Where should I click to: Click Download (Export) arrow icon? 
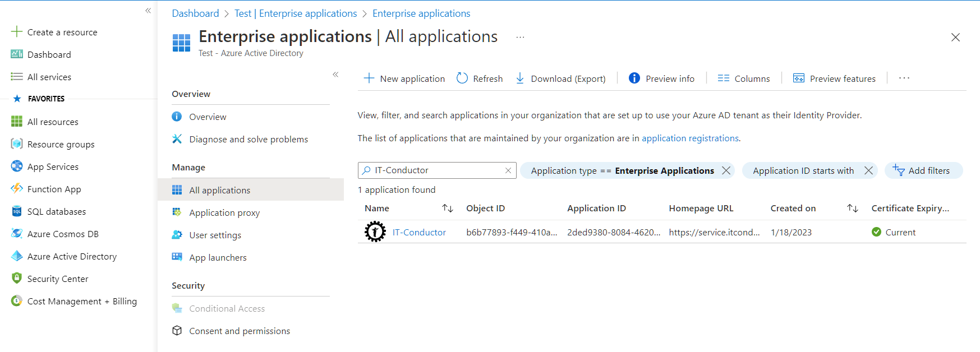(x=520, y=78)
